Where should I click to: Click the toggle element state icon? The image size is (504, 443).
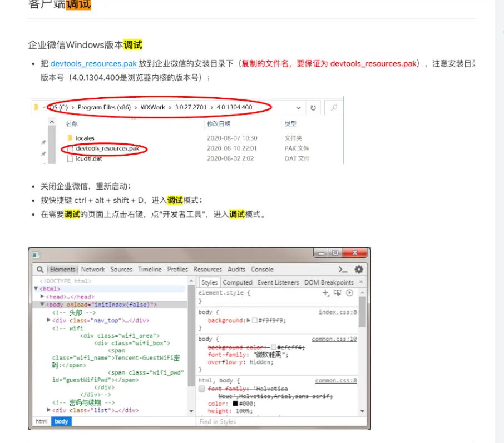[337, 293]
